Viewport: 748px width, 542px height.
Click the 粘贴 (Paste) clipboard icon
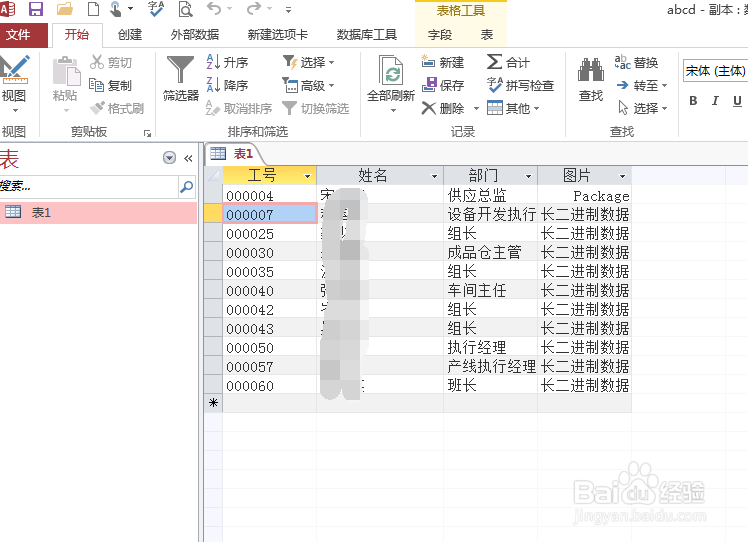(x=66, y=71)
